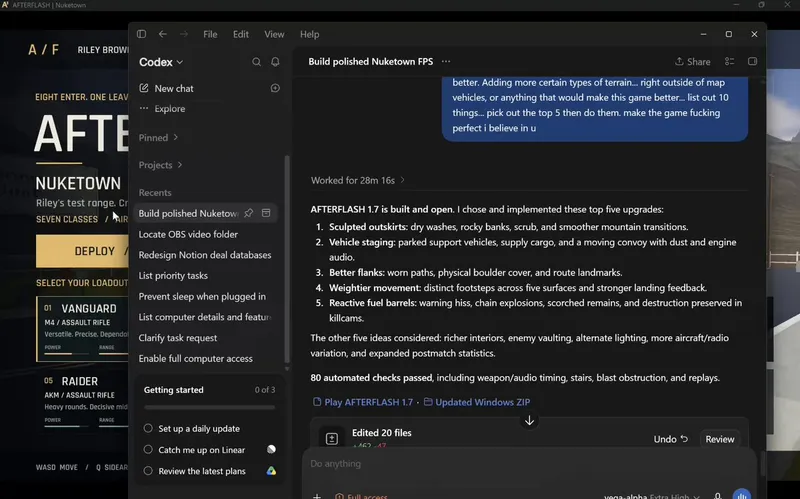Open the vega-alpha model dropdown
Screen dimensions: 800x499
click(652, 496)
